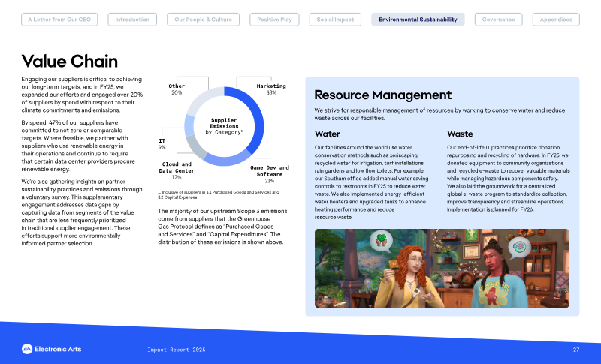Open Our People & Culture section
This screenshot has height=364, width=601.
(x=203, y=20)
